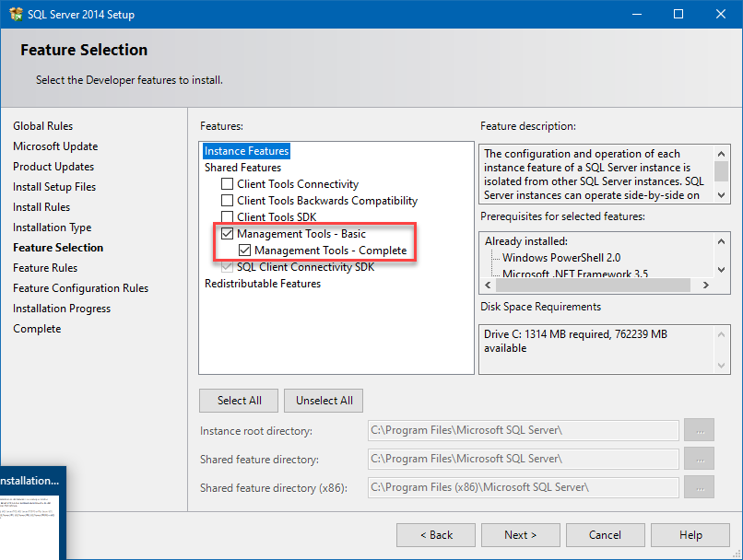Image resolution: width=743 pixels, height=560 pixels.
Task: Open browse for Shared feature directory (x86)
Action: coord(701,486)
